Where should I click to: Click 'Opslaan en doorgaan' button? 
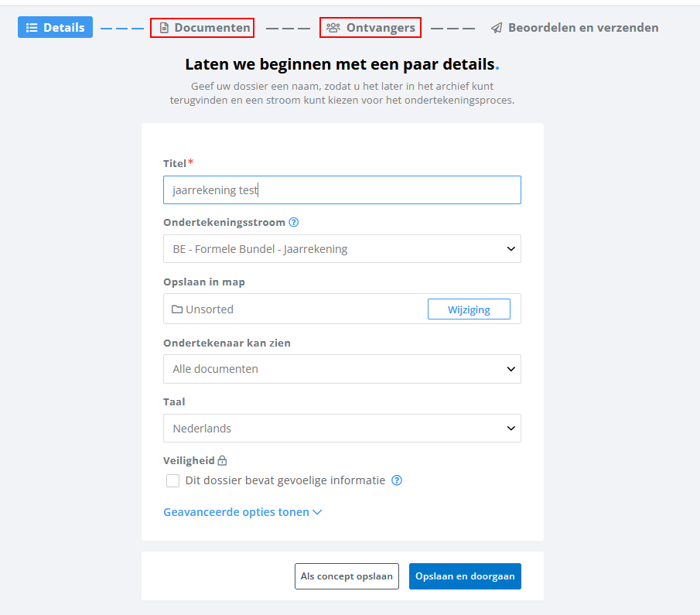pyautogui.click(x=465, y=576)
